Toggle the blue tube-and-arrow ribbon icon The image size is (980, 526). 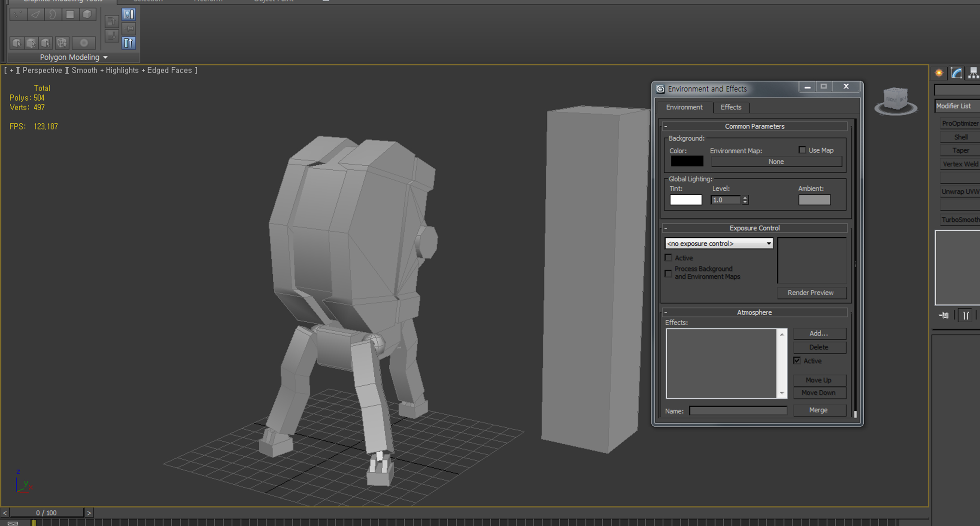pyautogui.click(x=129, y=43)
